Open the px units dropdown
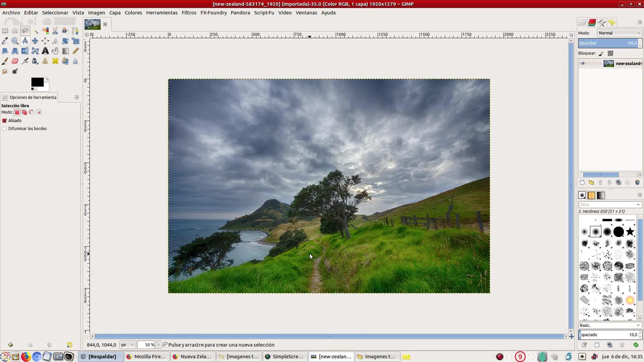 127,345
